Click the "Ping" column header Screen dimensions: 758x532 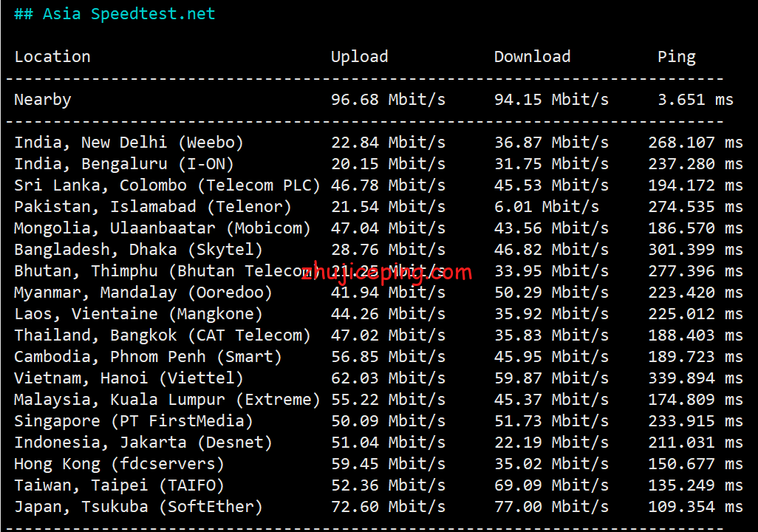click(676, 57)
